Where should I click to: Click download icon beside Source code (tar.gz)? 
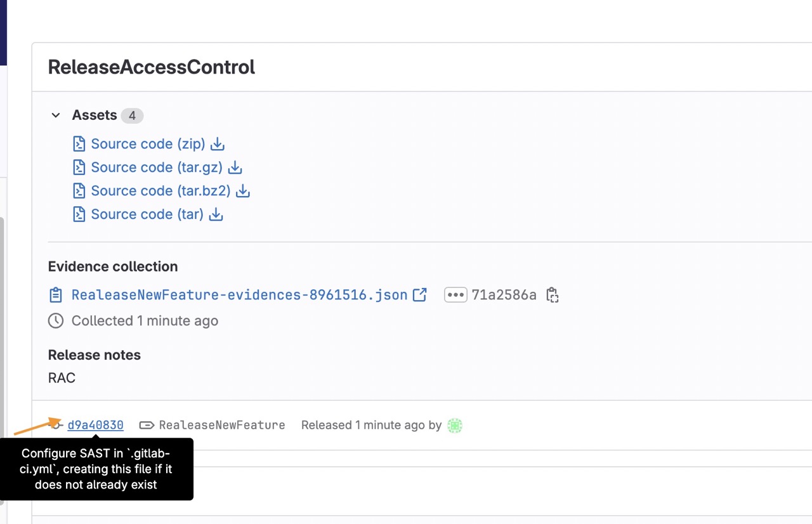pyautogui.click(x=235, y=167)
